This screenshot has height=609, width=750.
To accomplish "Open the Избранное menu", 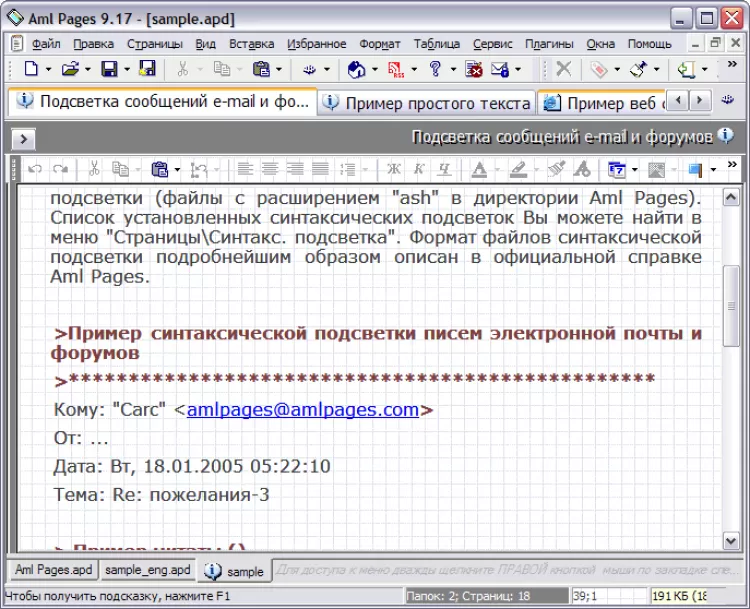I will (x=317, y=44).
